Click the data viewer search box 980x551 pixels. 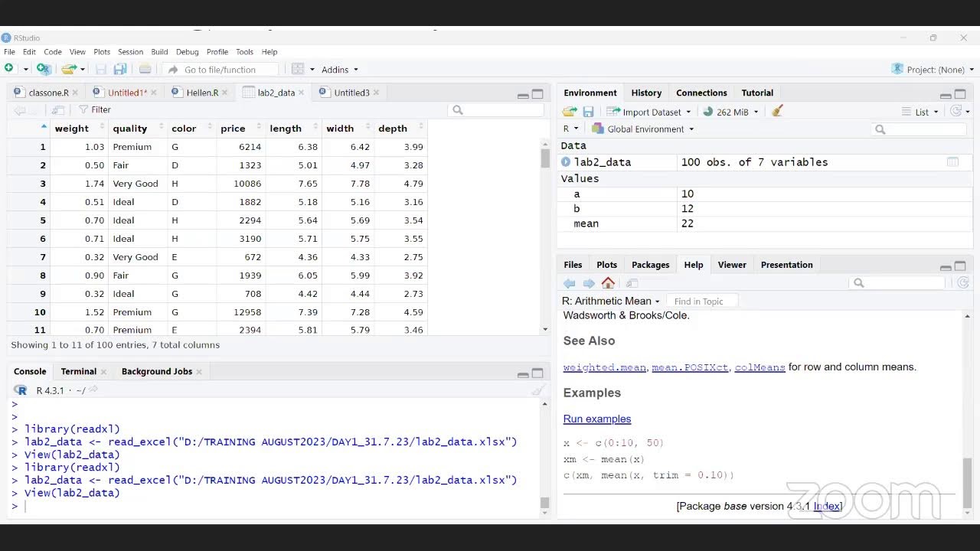[495, 110]
